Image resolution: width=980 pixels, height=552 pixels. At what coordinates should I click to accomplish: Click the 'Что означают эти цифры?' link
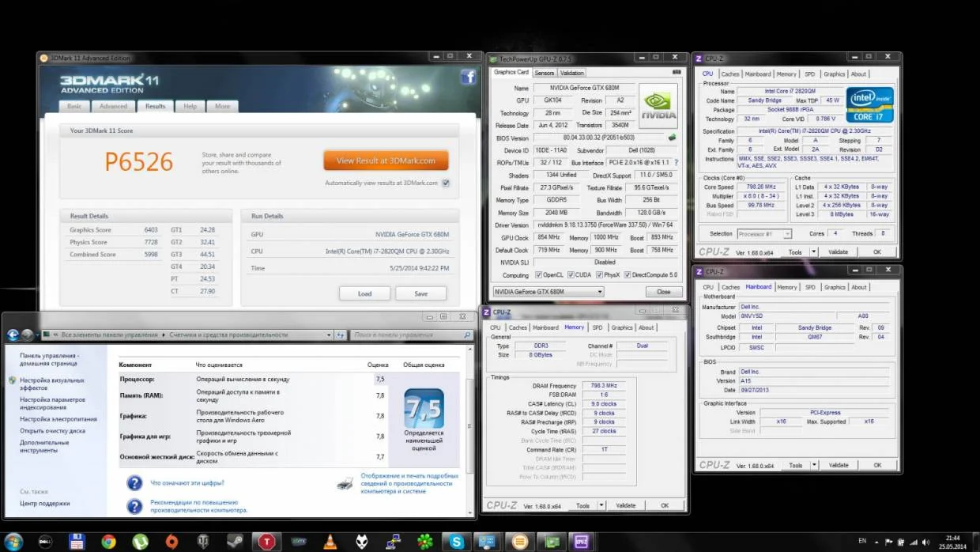(x=187, y=482)
